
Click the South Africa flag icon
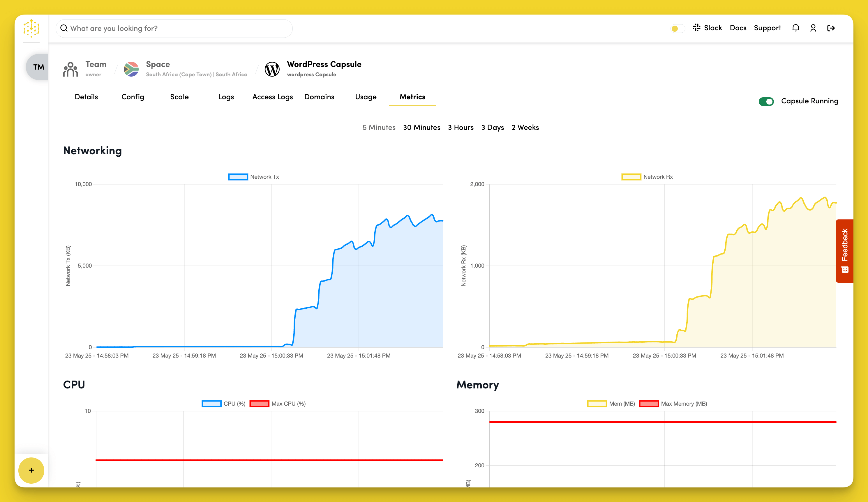point(131,68)
